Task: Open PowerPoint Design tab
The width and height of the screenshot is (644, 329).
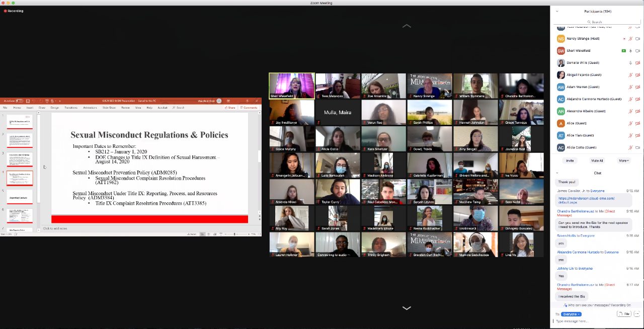Action: coord(54,108)
